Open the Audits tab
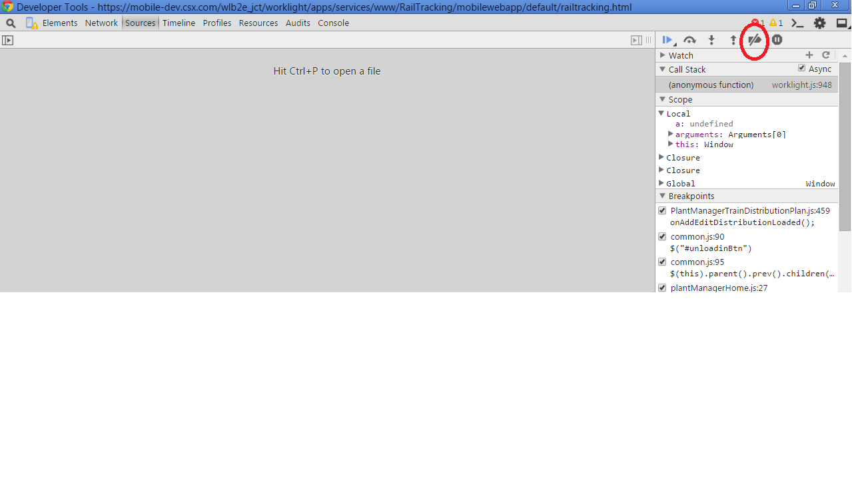Screen dimensions: 852x504 pos(298,23)
